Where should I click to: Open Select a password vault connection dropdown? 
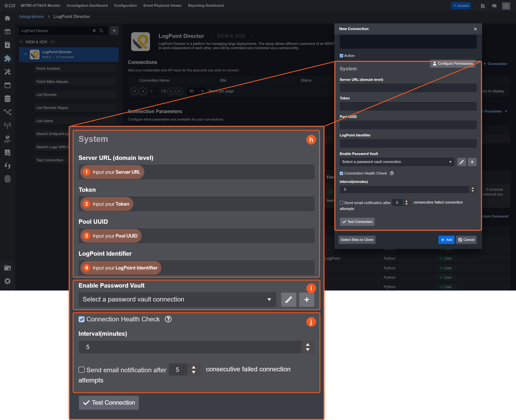[x=396, y=162]
